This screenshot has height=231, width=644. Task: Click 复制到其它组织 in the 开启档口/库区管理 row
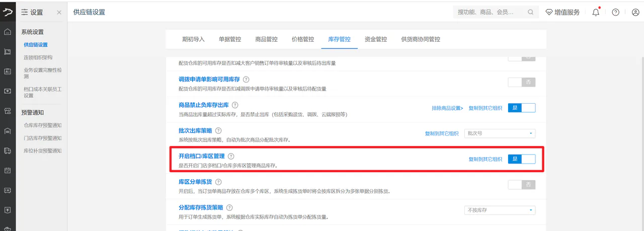(x=485, y=159)
